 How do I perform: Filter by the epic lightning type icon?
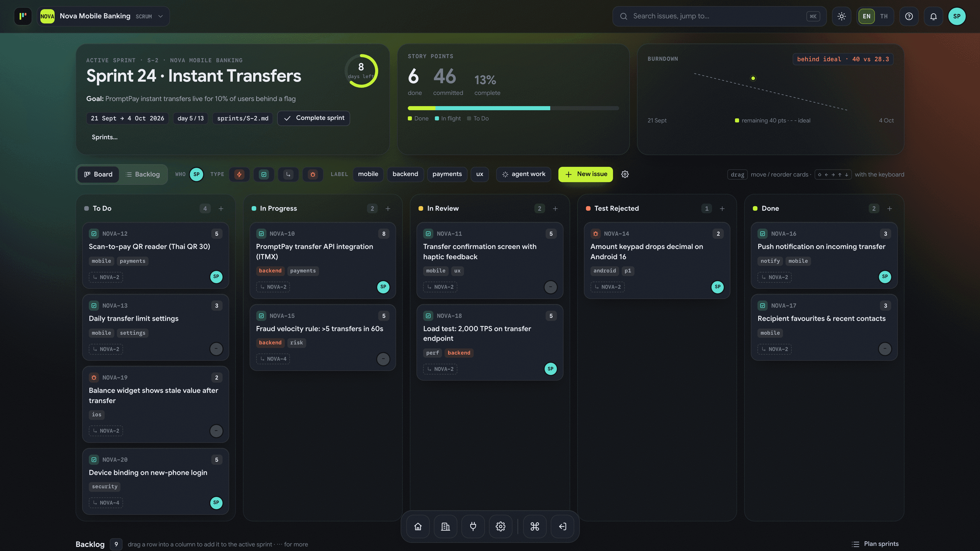coord(239,174)
